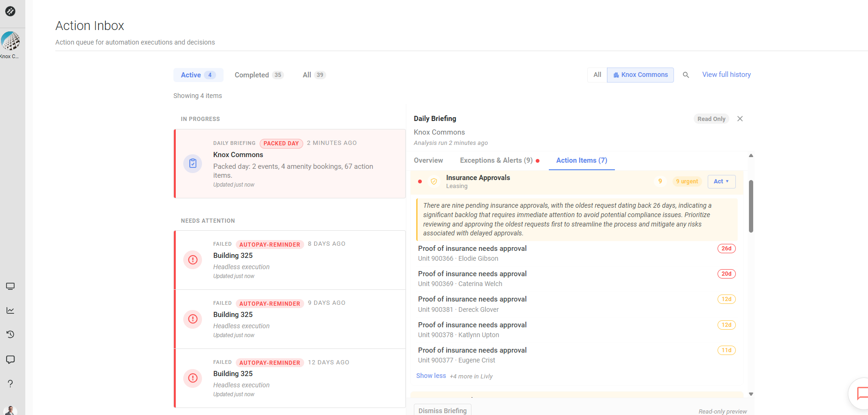Screen dimensions: 868x415
Task: Open the analytics chart icon in sidebar
Action: point(10,310)
